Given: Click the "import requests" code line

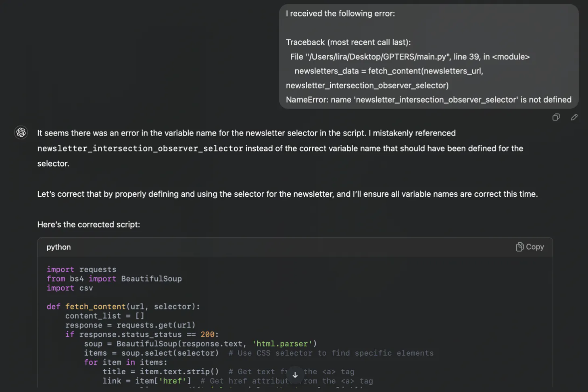Looking at the screenshot, I should 81,269.
